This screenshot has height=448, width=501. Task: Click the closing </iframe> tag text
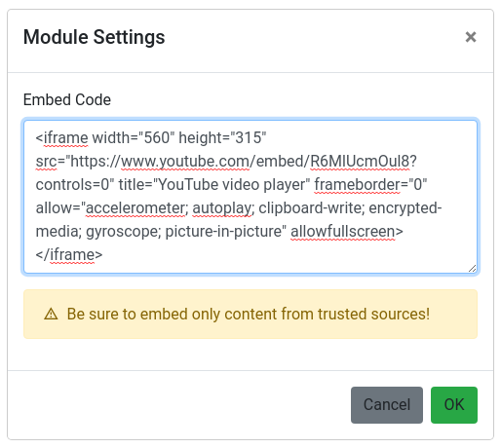click(x=69, y=255)
